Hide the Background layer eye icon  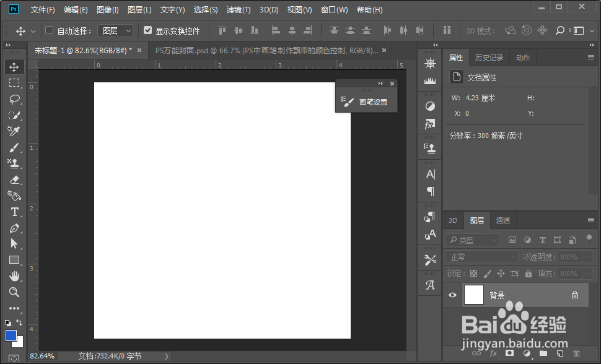(x=453, y=295)
